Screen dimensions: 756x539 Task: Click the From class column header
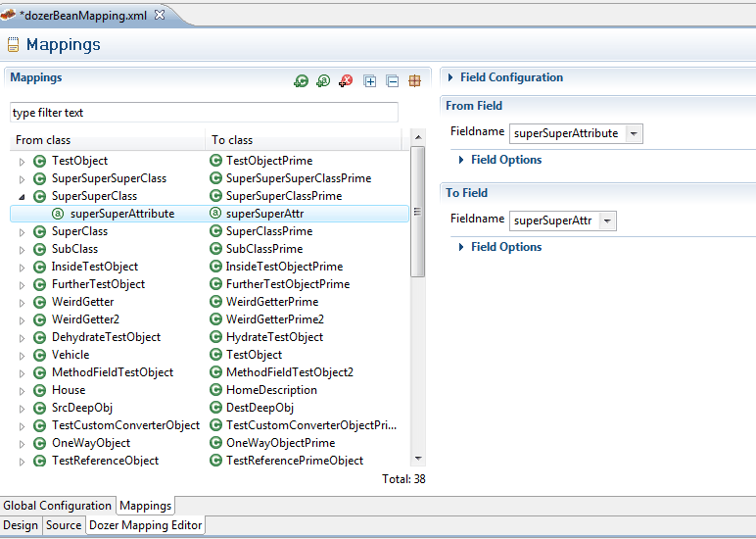coord(108,140)
